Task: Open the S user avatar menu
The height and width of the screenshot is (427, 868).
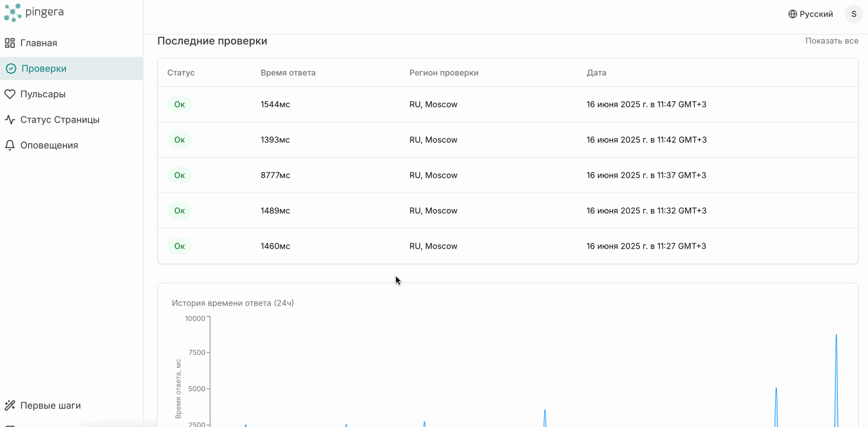Action: 854,14
